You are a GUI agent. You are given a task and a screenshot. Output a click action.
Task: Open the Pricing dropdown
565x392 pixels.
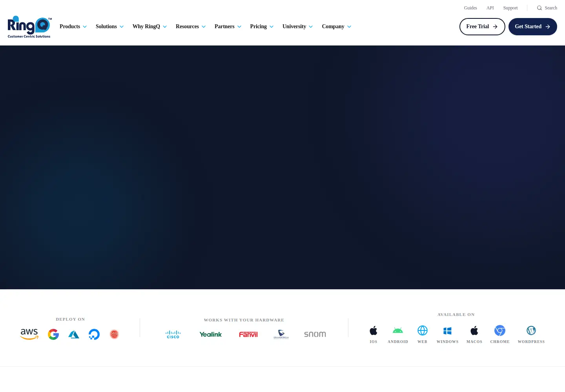click(x=262, y=27)
